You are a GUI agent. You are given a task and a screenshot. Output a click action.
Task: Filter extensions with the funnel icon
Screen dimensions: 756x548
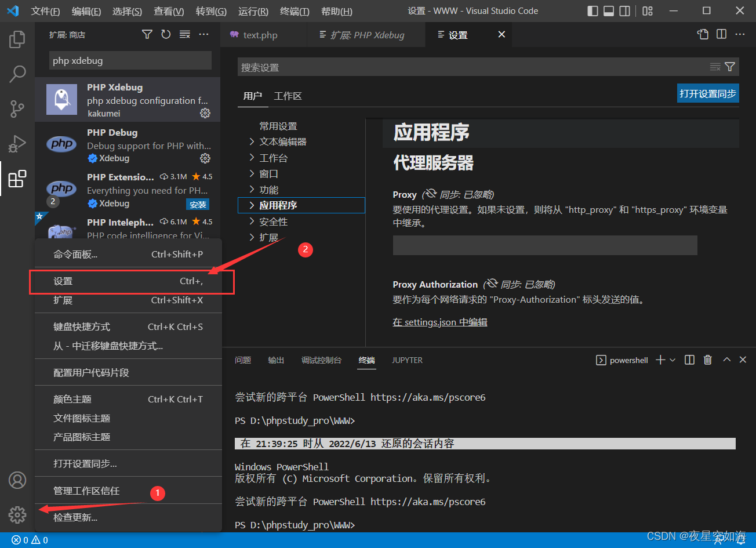pos(147,35)
